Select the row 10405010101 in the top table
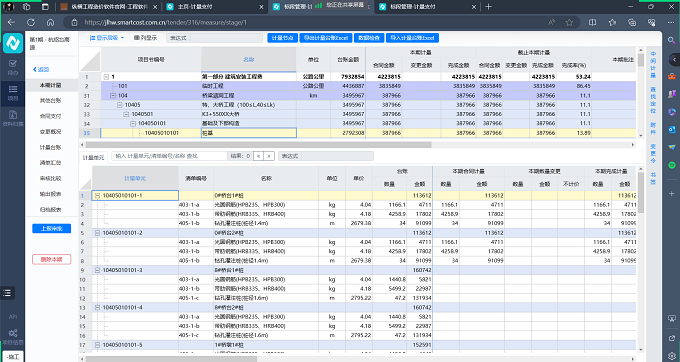This screenshot has width=680, height=362. [x=357, y=133]
